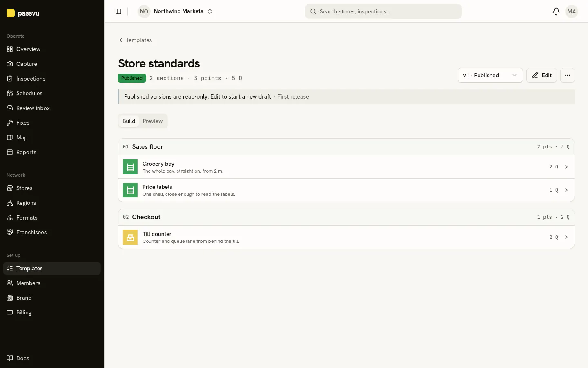The height and width of the screenshot is (368, 588).
Task: Open Reports from the sidebar
Action: click(52, 152)
